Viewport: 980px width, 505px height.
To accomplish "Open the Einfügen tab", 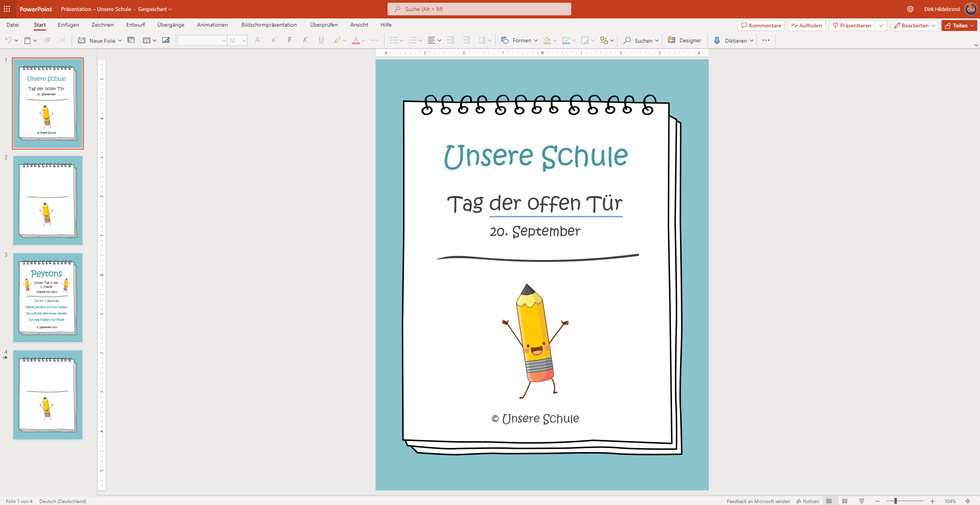I will click(x=68, y=25).
